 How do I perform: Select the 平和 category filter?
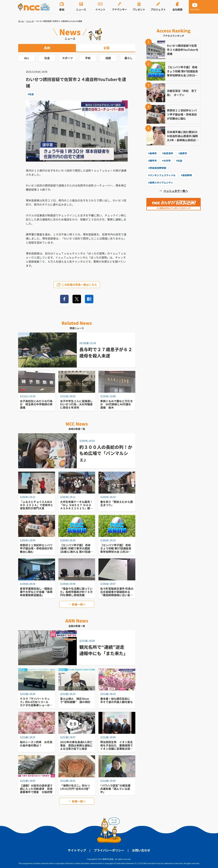88,58
